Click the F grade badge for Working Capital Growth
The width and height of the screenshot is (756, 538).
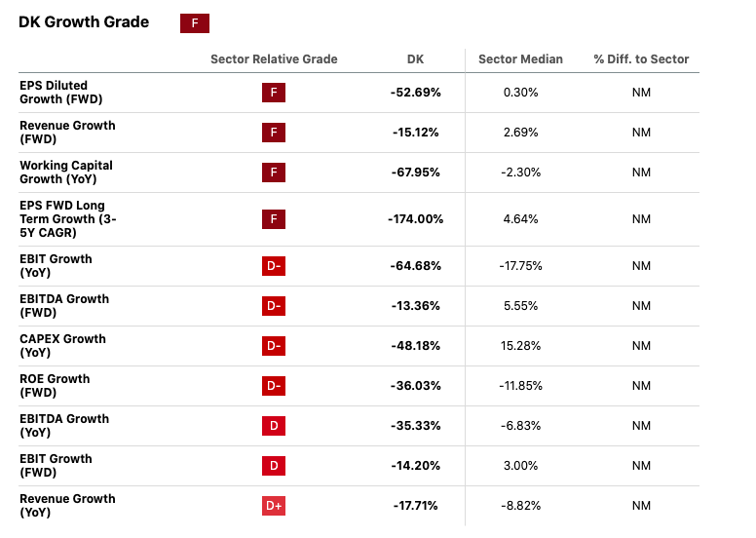click(x=274, y=173)
